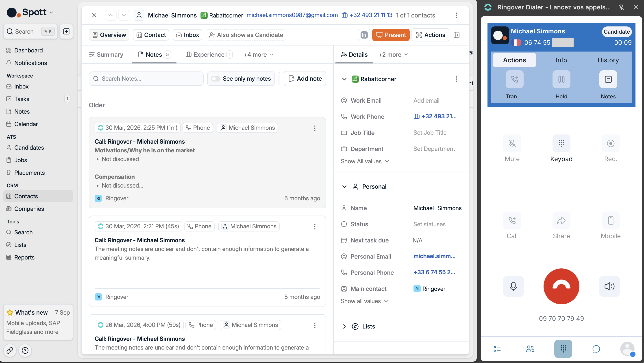Viewport: 644px width, 363px height.
Task: Click the new item plus icon beside Search
Action: tap(66, 31)
